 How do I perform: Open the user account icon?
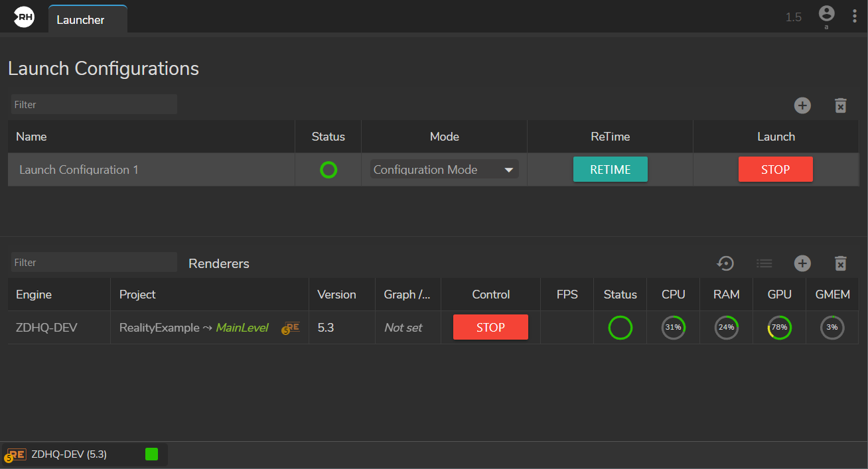point(826,14)
